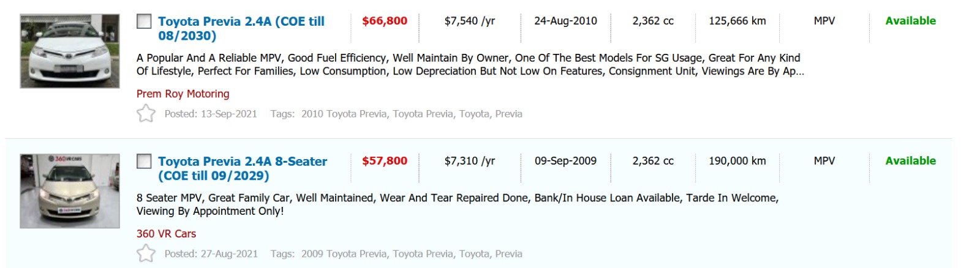Tick checkbox for Previa 2.4A 8-Seater
The image size is (980, 268).
(x=144, y=162)
